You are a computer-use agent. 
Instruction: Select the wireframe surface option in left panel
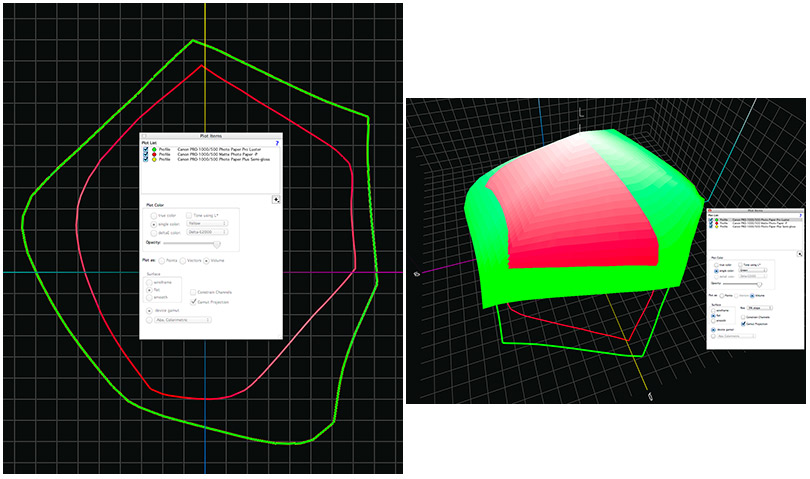[x=149, y=281]
